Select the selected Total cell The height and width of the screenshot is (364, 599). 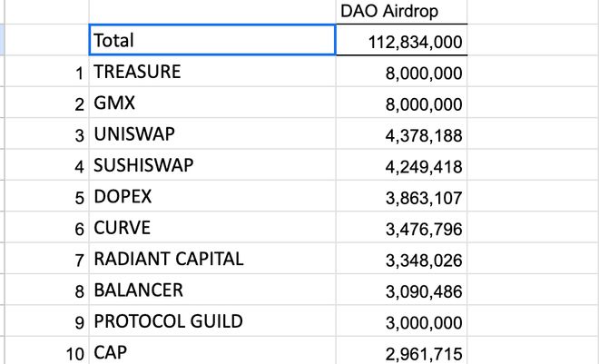coord(211,40)
